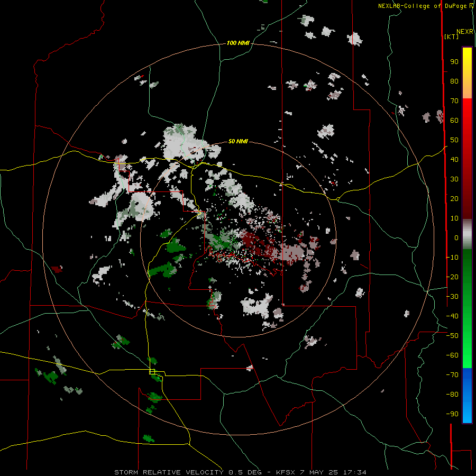
Task: Click the STORM RELATIVE VELOCITY caption text
Action: [169, 472]
